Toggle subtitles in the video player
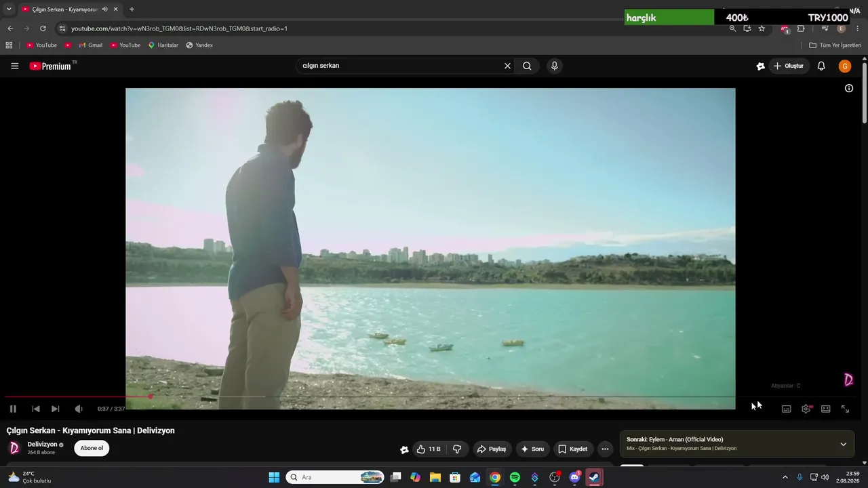The width and height of the screenshot is (868, 488). point(786,409)
